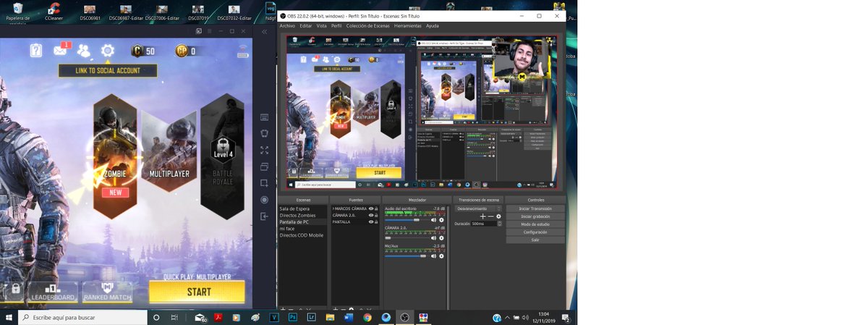868x325 pixels.
Task: Open Photoshop from the taskbar
Action: coord(293,317)
